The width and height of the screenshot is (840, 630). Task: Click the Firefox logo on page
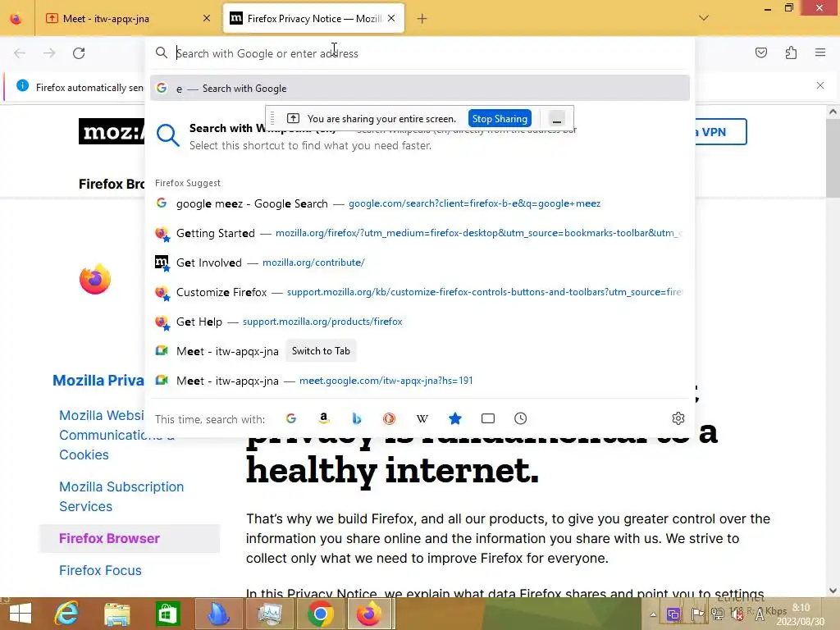click(95, 279)
